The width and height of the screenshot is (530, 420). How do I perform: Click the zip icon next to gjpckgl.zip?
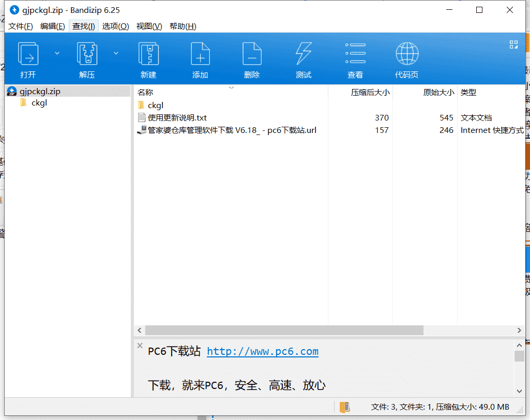[12, 91]
